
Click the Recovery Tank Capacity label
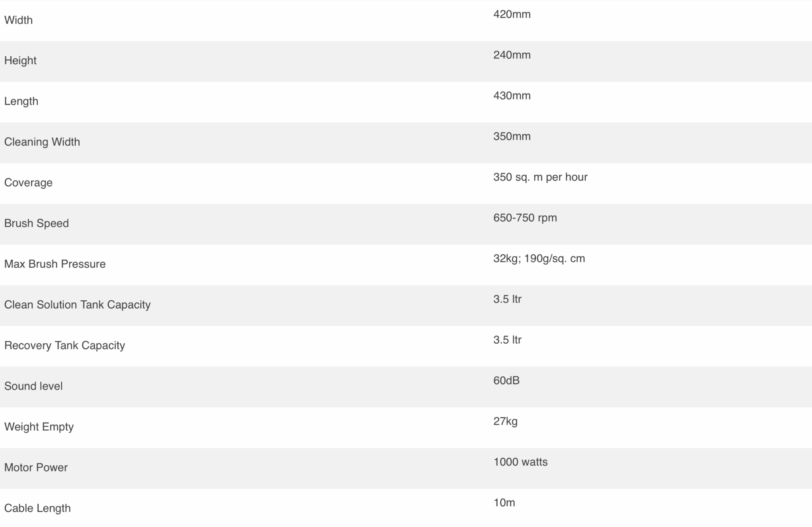point(65,346)
